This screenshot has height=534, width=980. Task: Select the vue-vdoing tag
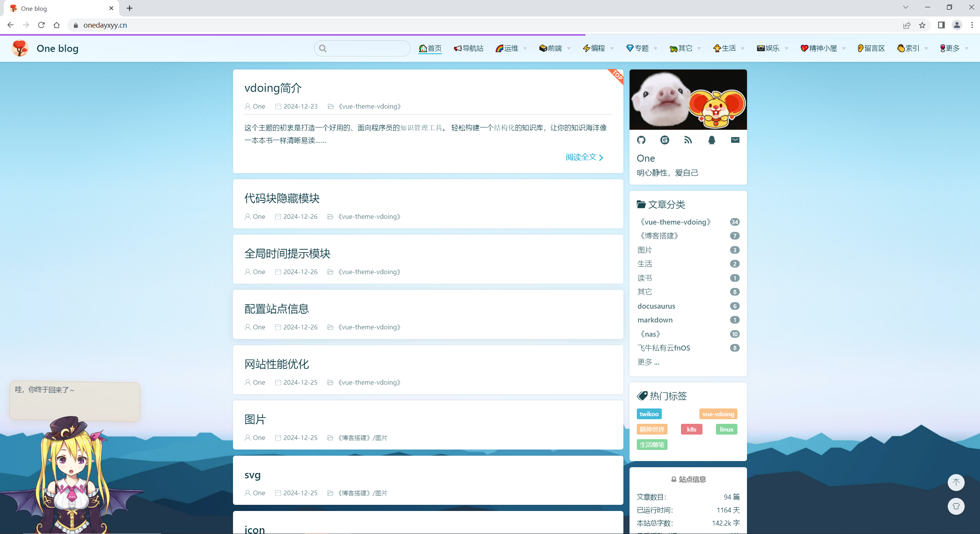point(718,414)
